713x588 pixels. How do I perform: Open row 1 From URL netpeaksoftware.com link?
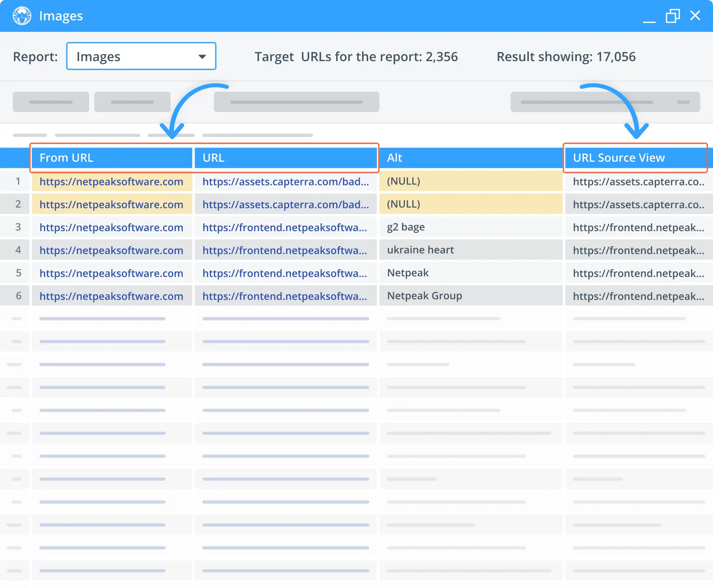point(111,181)
